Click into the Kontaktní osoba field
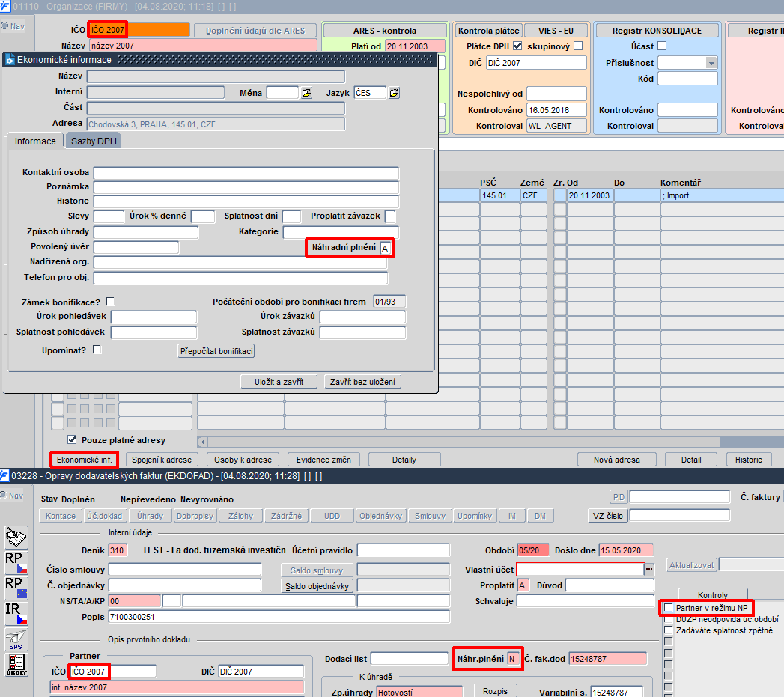Viewport: 784px width, 697px height. (x=246, y=173)
